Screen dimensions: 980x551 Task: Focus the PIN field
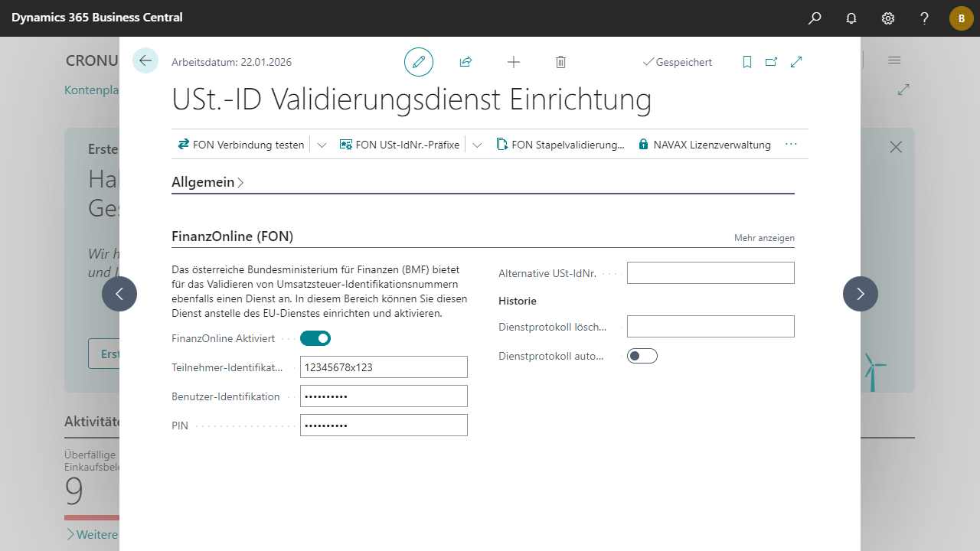tap(384, 425)
